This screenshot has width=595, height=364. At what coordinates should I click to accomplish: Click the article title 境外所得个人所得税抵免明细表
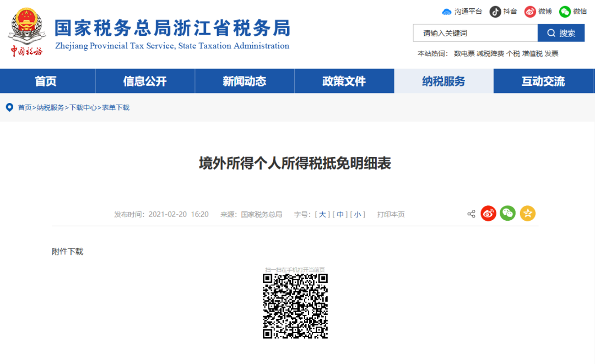point(295,164)
